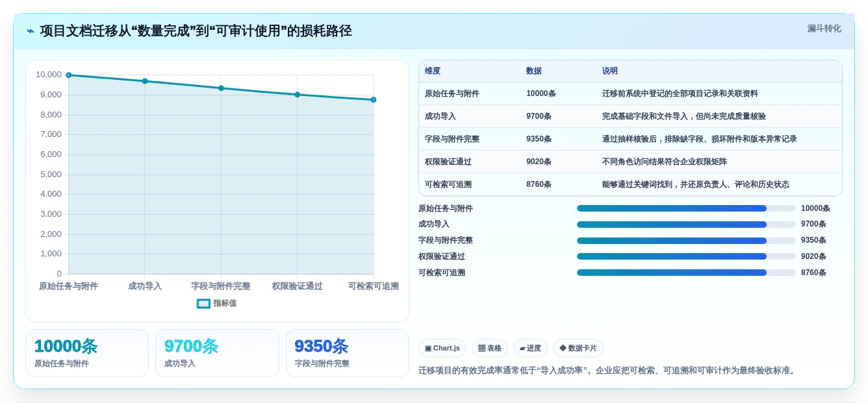Click the progress bar for 字段与附件完整

pyautogui.click(x=686, y=241)
